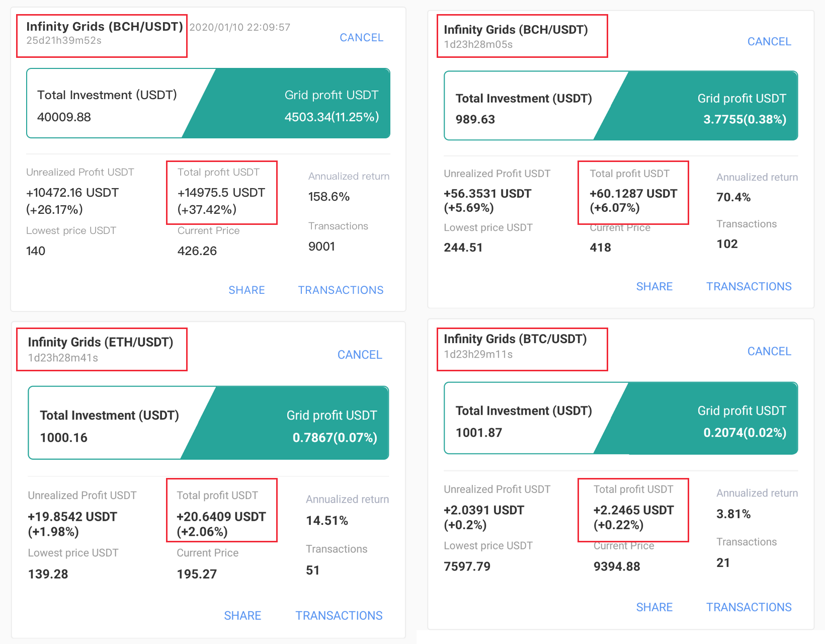
Task: View transactions of the BTC/USDT grid
Action: pyautogui.click(x=749, y=607)
